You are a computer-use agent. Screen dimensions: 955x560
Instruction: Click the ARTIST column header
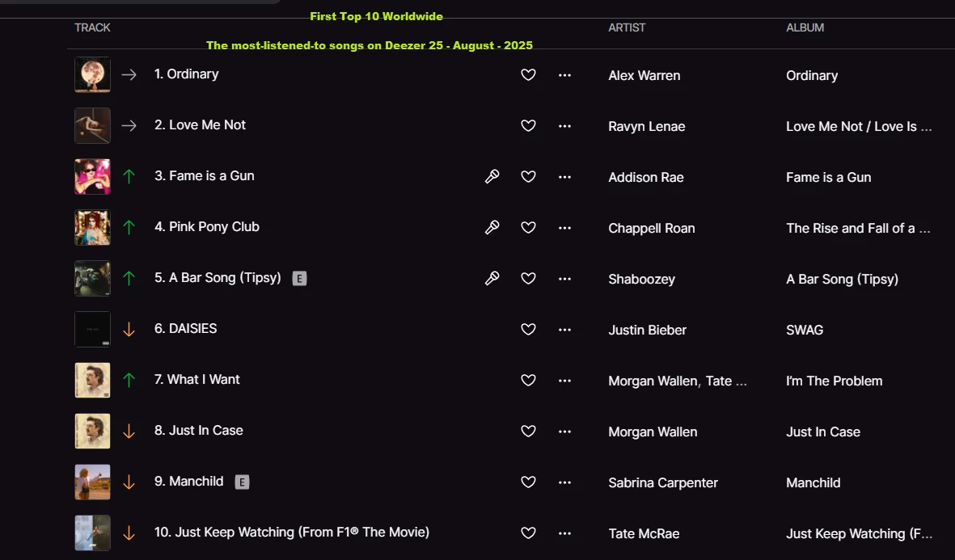point(627,27)
